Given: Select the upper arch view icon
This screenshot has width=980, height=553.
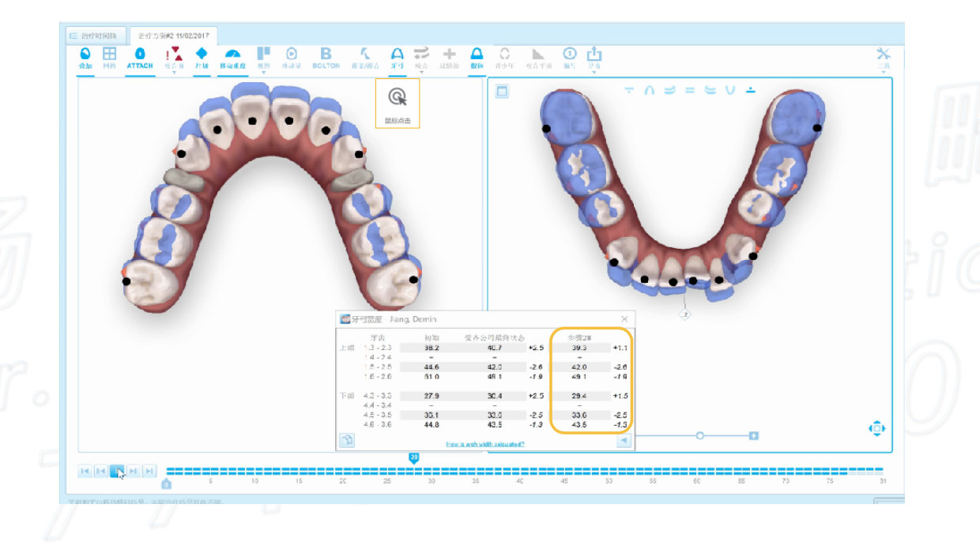Looking at the screenshot, I should pyautogui.click(x=649, y=90).
